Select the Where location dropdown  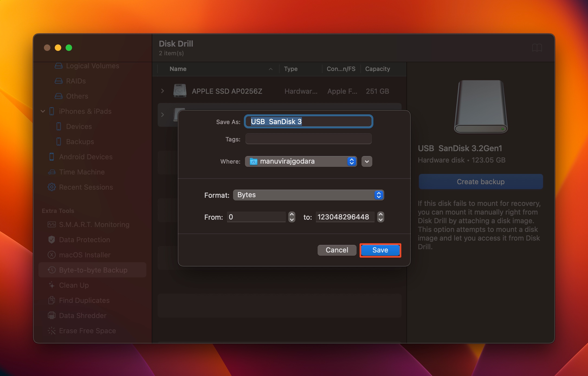coord(301,161)
